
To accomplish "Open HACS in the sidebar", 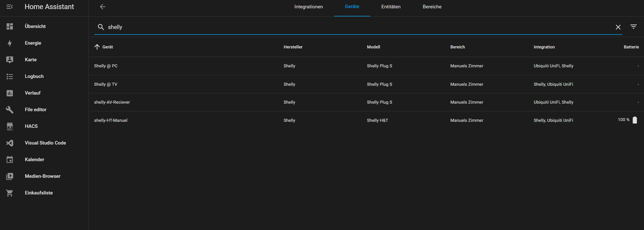I will click(44, 126).
